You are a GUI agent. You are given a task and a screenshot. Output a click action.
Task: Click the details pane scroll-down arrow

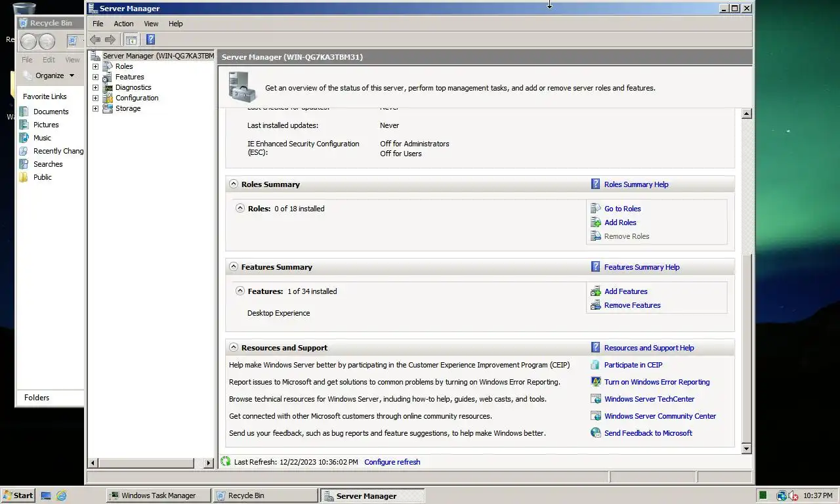coord(746,449)
